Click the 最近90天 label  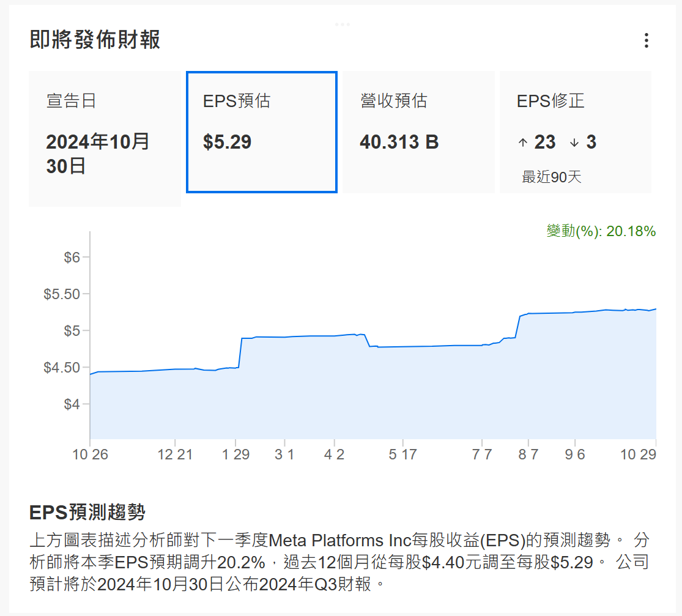tap(551, 177)
